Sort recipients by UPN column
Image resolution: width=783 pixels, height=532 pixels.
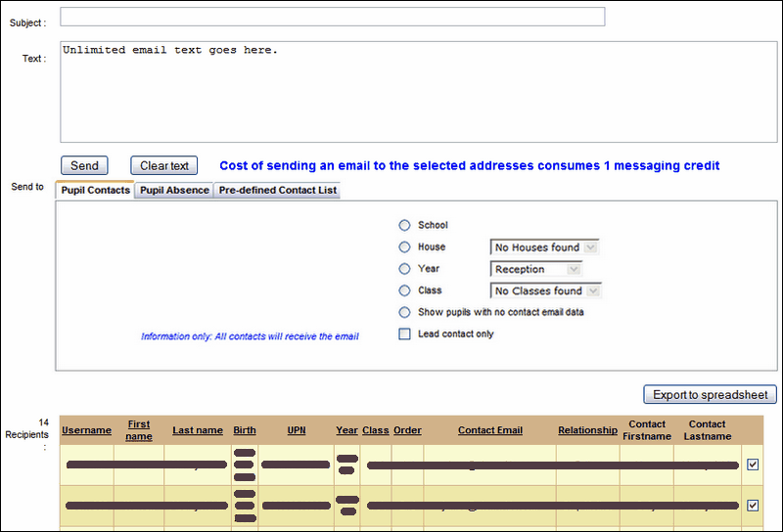point(297,430)
